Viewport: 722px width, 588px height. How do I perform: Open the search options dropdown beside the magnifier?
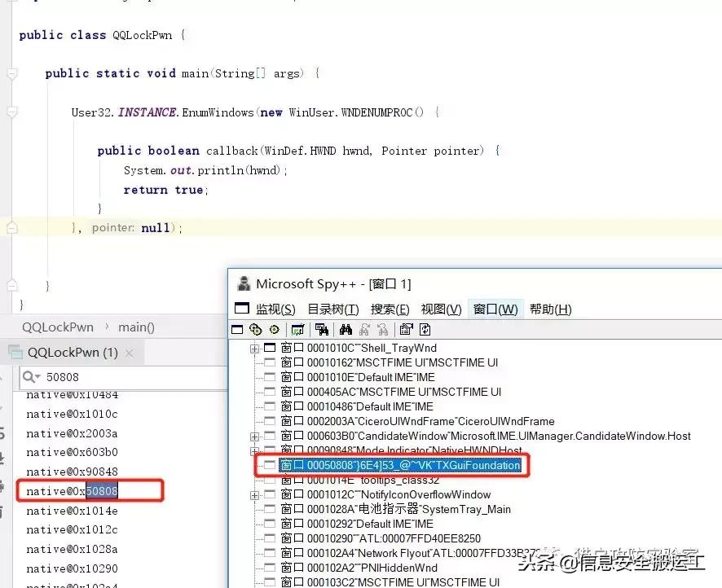(37, 377)
